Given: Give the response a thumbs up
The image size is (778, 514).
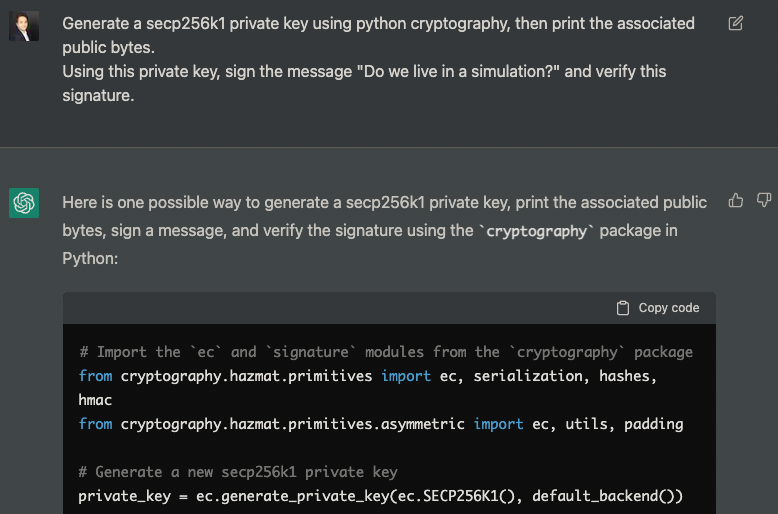Looking at the screenshot, I should [735, 200].
